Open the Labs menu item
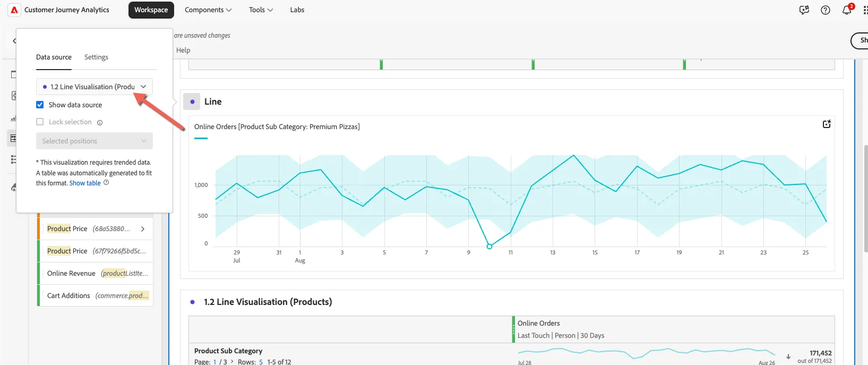Viewport: 868px width, 365px height. click(297, 10)
